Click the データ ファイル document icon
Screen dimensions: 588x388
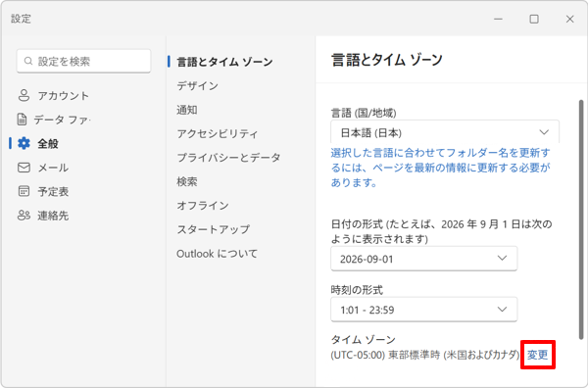[x=23, y=120]
